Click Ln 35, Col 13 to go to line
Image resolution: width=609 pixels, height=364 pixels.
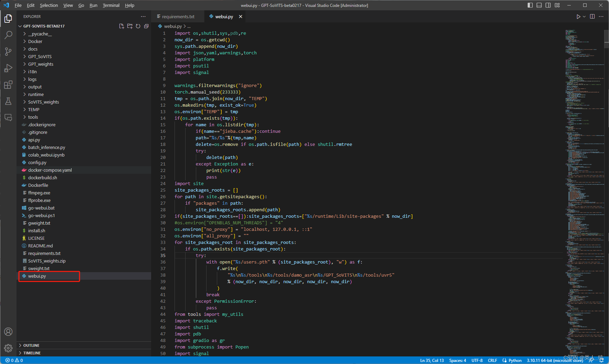[x=432, y=360]
